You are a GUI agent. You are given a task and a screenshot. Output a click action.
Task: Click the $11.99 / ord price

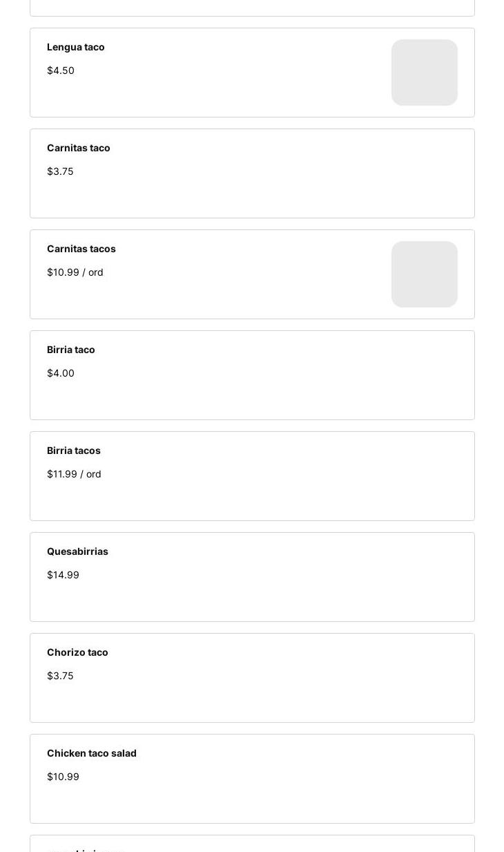[x=74, y=474]
